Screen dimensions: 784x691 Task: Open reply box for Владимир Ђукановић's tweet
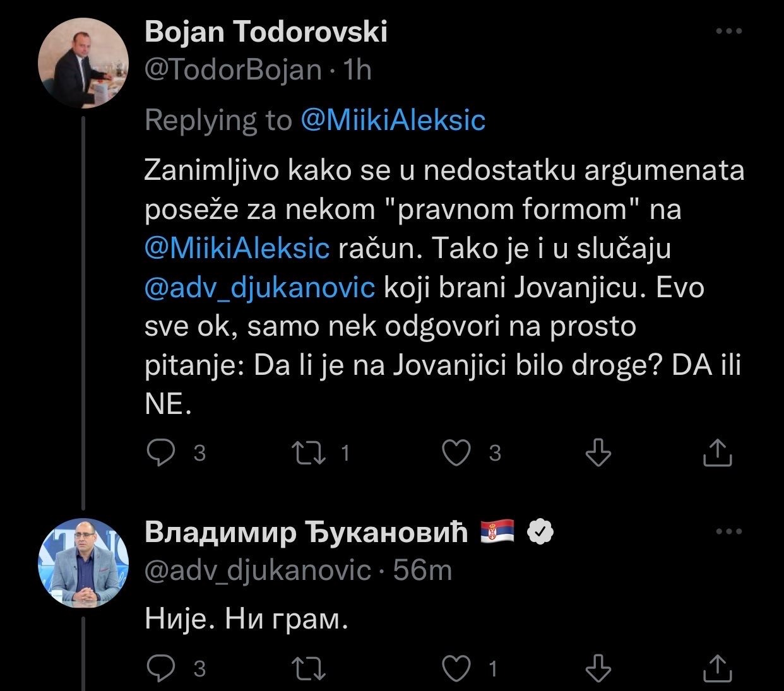[x=161, y=668]
